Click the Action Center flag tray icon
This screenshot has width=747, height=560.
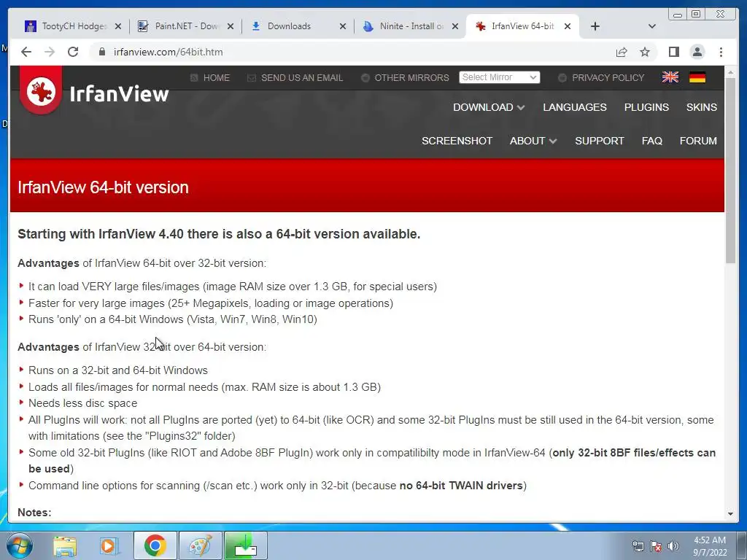656,546
